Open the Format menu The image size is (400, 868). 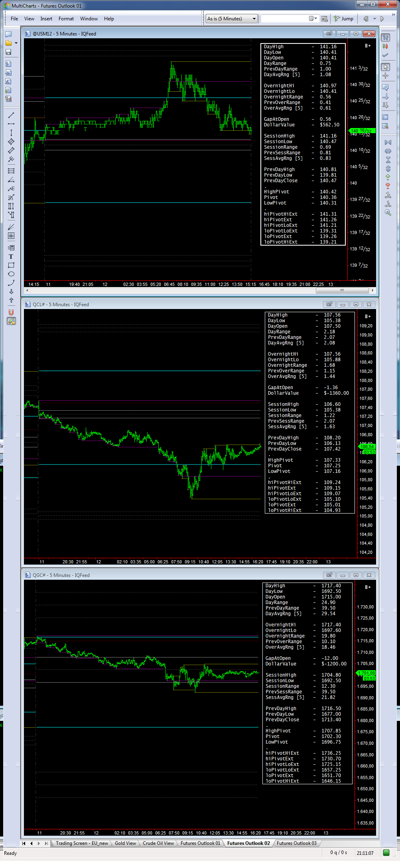66,19
